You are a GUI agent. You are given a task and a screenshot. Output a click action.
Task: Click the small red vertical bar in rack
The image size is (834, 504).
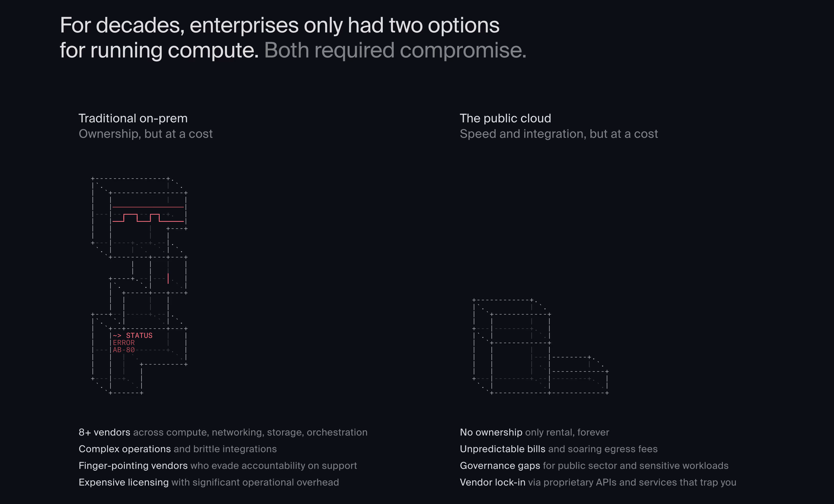click(x=168, y=278)
